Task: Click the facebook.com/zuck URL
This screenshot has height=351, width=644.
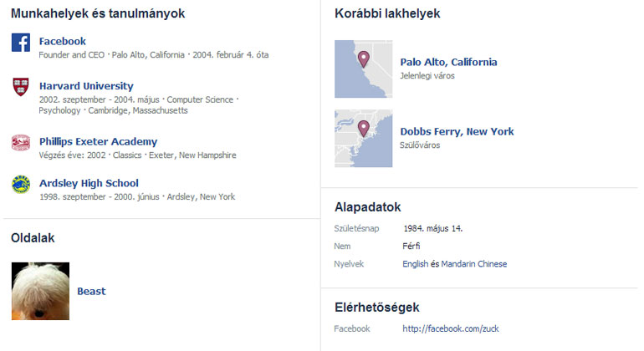Action: pos(450,329)
